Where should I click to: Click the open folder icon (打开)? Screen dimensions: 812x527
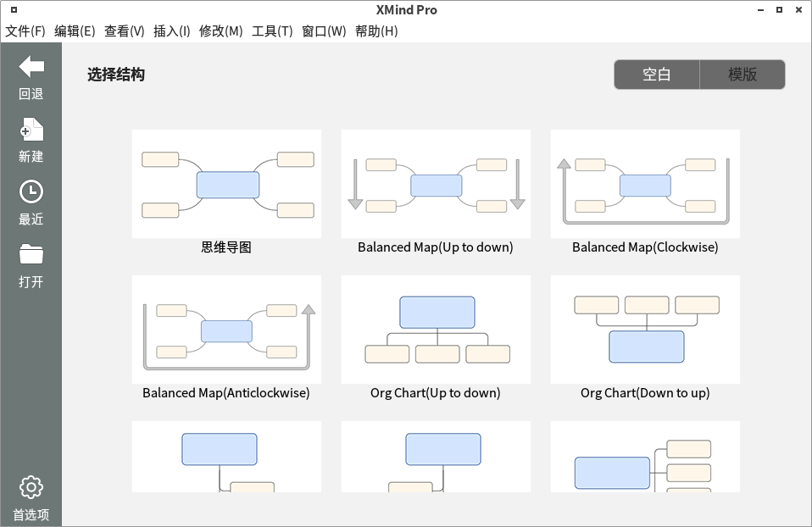tap(31, 254)
